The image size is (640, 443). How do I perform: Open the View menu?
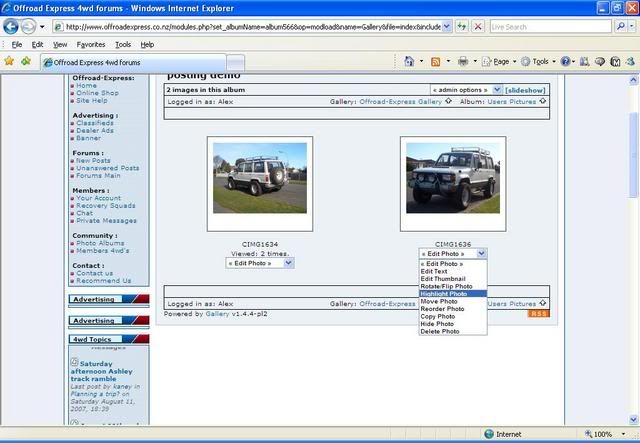(60, 45)
